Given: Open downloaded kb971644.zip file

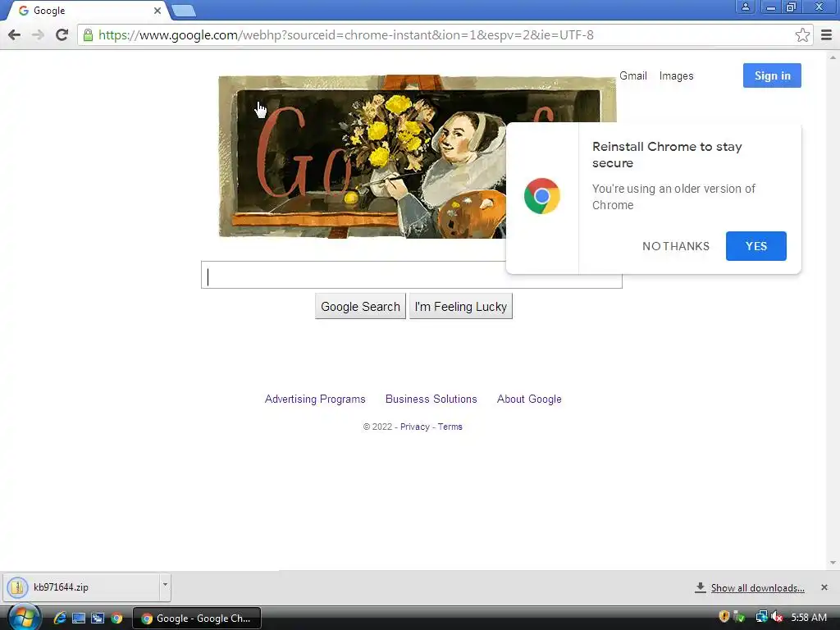Looking at the screenshot, I should point(81,587).
